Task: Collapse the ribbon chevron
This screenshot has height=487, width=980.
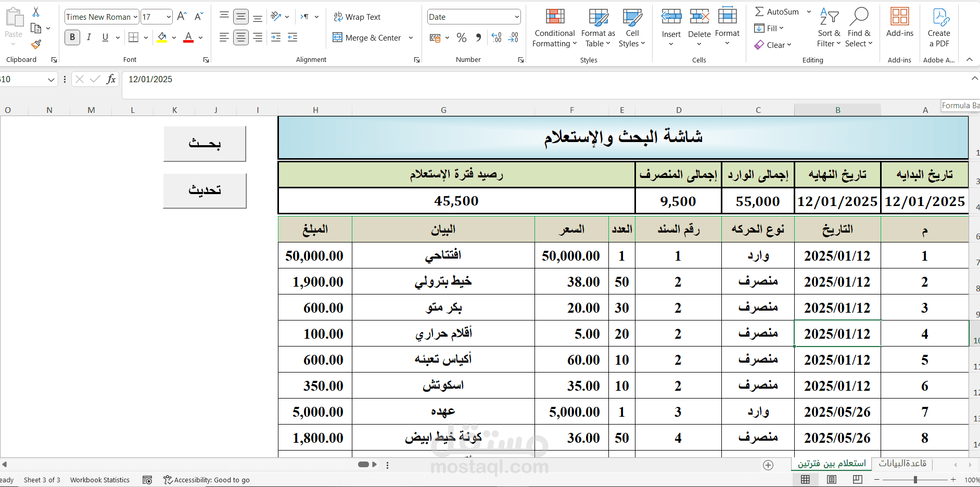Action: point(970,60)
